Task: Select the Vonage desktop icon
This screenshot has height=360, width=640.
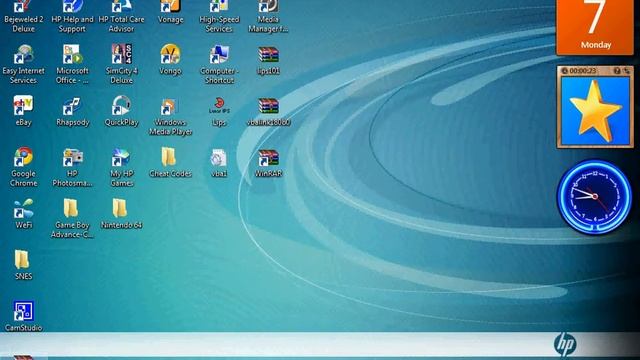Action: click(170, 12)
